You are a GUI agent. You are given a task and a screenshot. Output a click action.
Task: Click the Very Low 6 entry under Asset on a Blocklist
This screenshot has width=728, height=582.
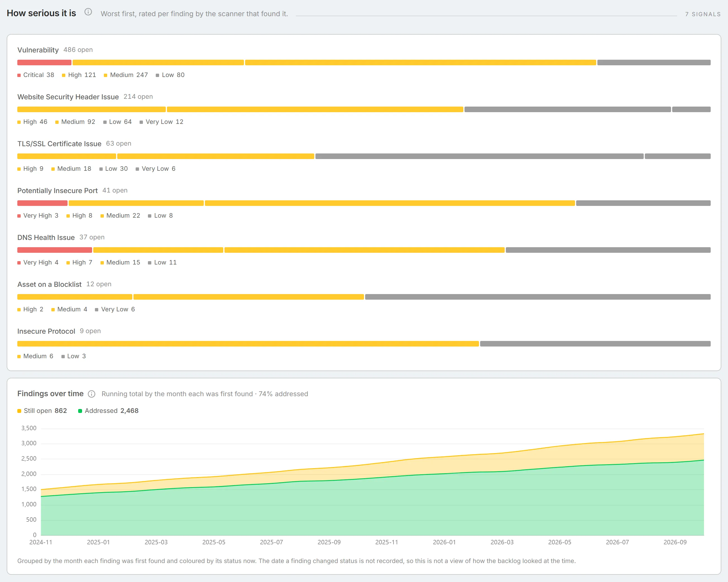coord(115,310)
